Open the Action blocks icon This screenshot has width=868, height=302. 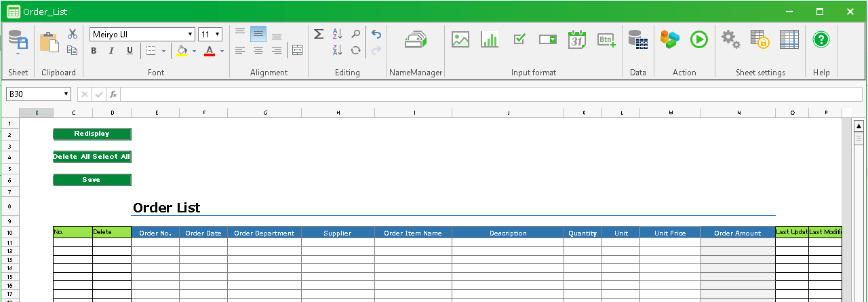coord(670,40)
